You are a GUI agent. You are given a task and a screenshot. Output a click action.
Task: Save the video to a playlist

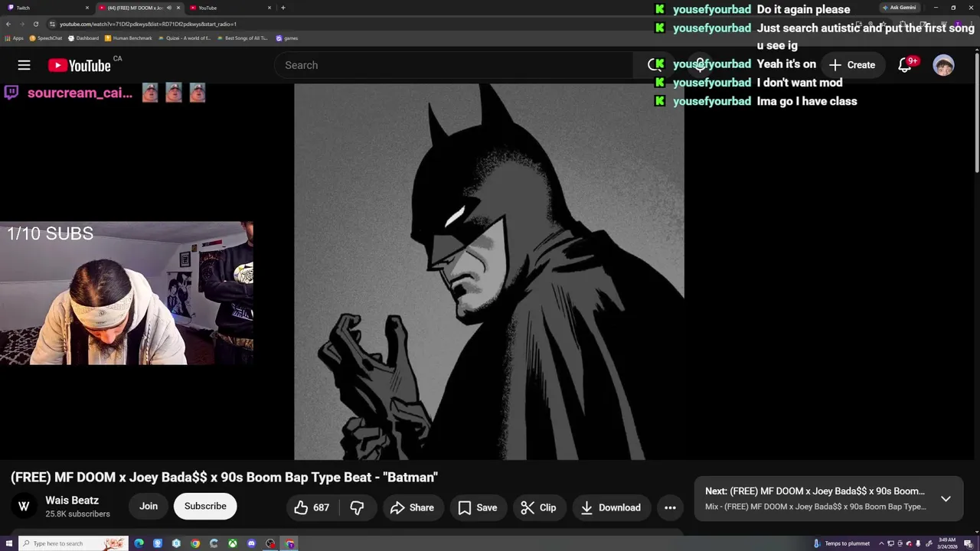coord(478,507)
